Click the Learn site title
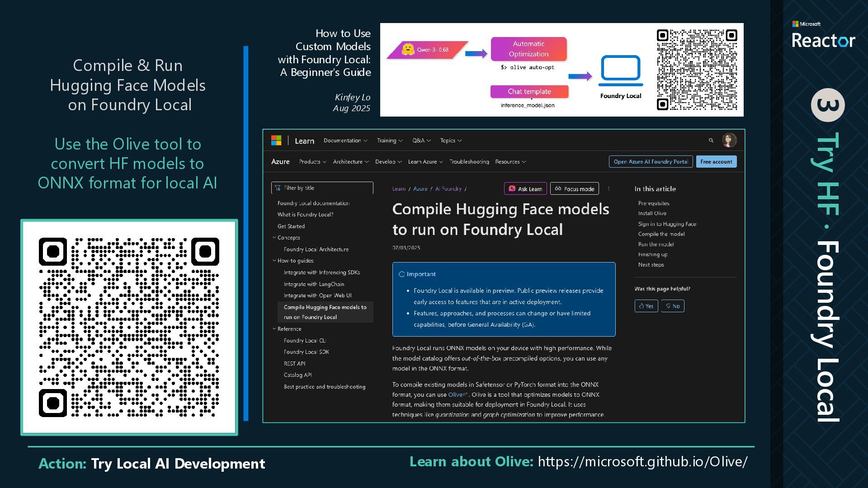The image size is (868, 488). pyautogui.click(x=304, y=141)
